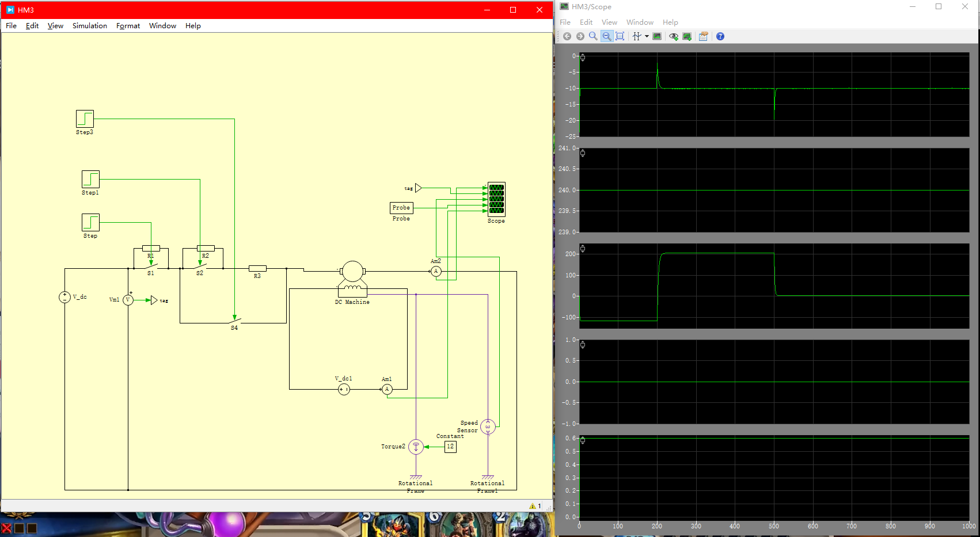The height and width of the screenshot is (537, 980).
Task: Open the Simulation menu
Action: (x=90, y=26)
